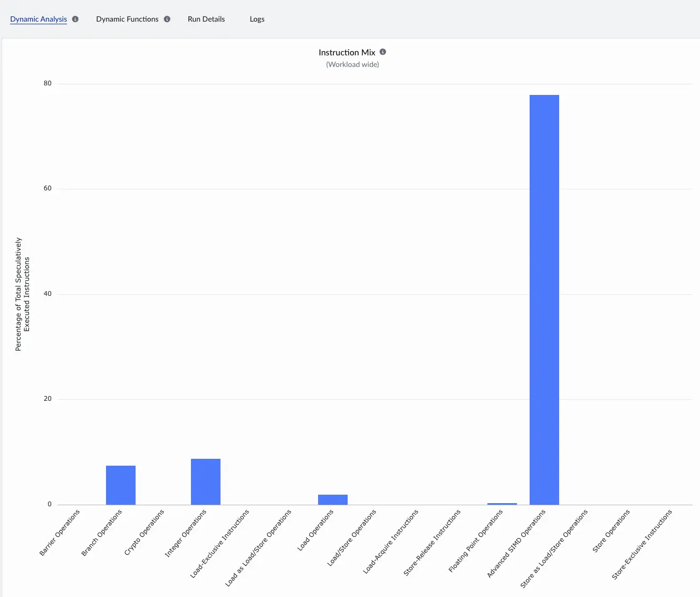
Task: Click the Crypto Operations axis label
Action: [145, 532]
